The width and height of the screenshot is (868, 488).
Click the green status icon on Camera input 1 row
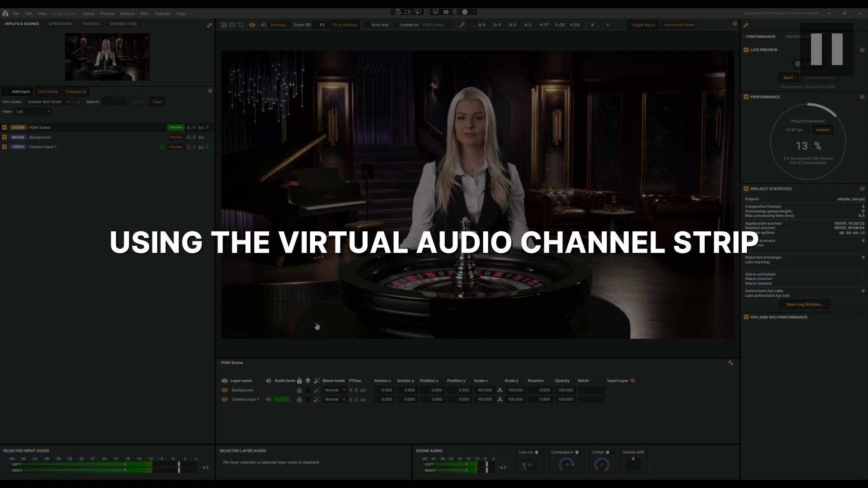tap(163, 147)
